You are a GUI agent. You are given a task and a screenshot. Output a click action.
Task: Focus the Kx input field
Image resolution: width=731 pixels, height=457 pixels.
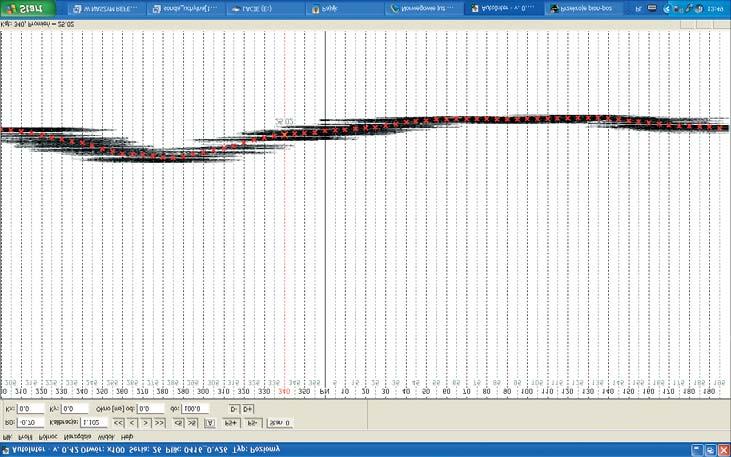[30, 409]
